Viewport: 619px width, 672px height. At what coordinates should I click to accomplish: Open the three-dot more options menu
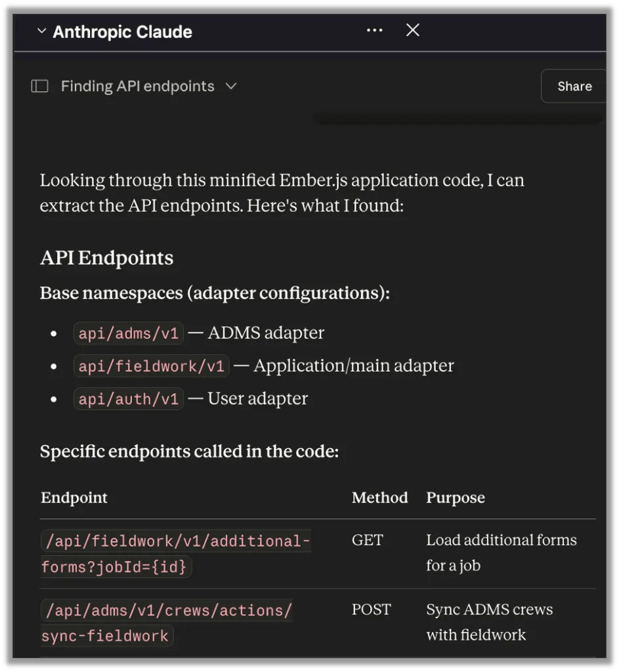coord(375,30)
